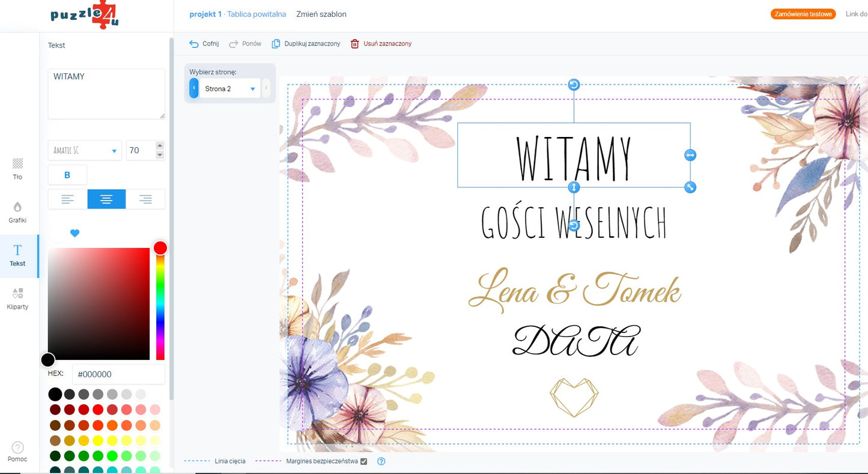This screenshot has height=474, width=868.
Task: Pick the pure red color swatch
Action: (x=98, y=410)
